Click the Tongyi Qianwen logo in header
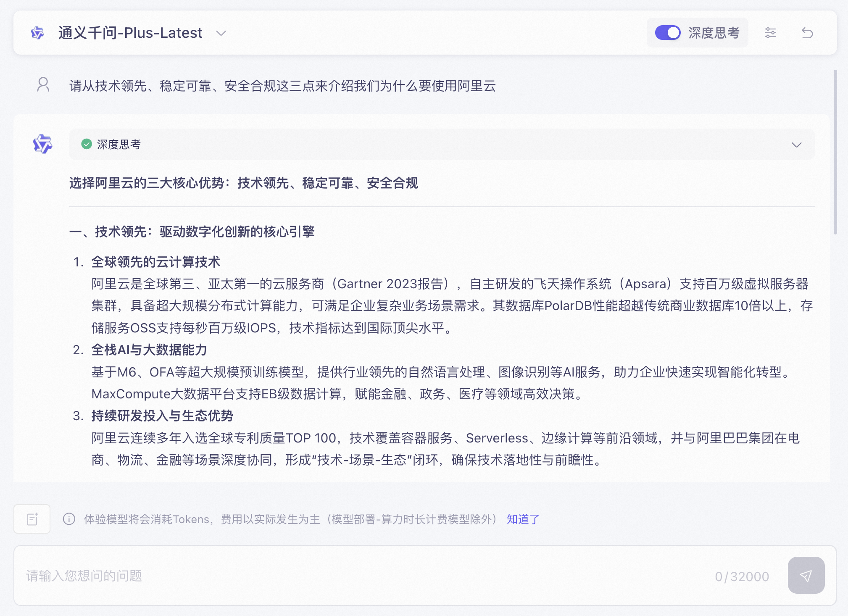This screenshot has height=616, width=848. click(x=37, y=33)
